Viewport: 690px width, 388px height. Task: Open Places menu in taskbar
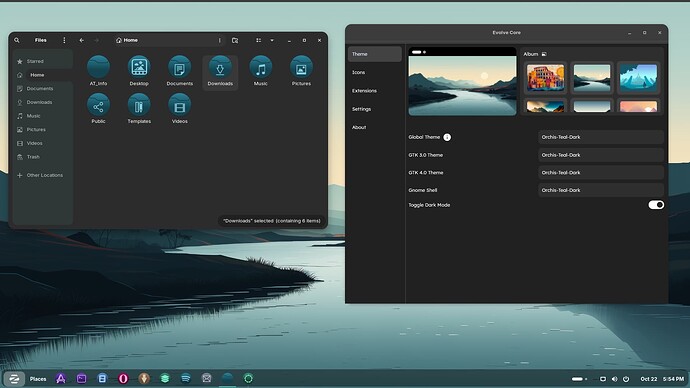click(38, 379)
